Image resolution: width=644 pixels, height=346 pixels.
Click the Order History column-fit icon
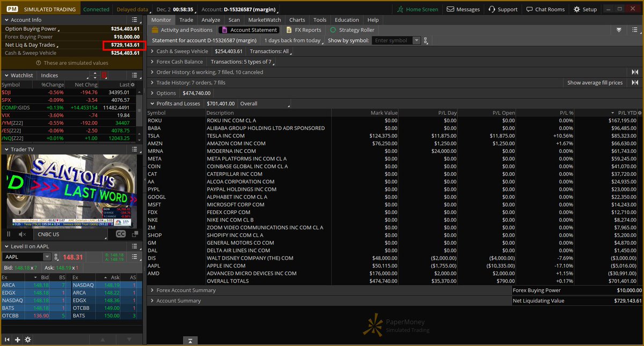(635, 72)
